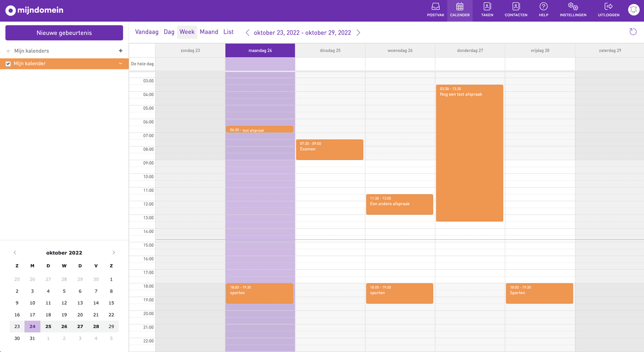The height and width of the screenshot is (352, 644).
Task: Show previous month in mini calendar
Action: 15,253
